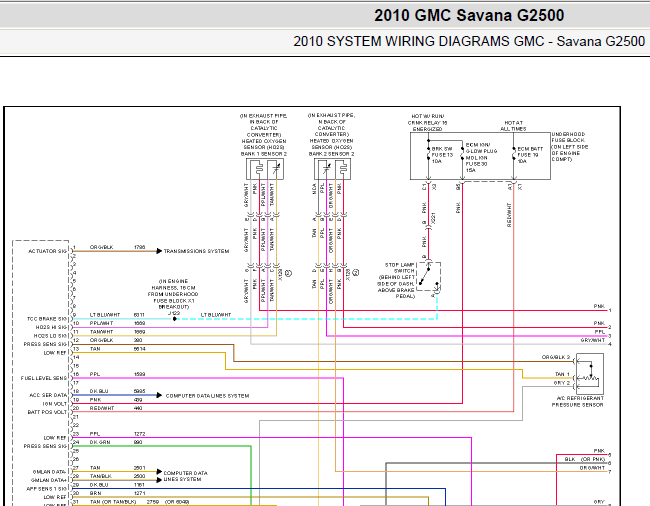Click the stop lamp switch symbol
650x506 pixels.
[x=428, y=276]
